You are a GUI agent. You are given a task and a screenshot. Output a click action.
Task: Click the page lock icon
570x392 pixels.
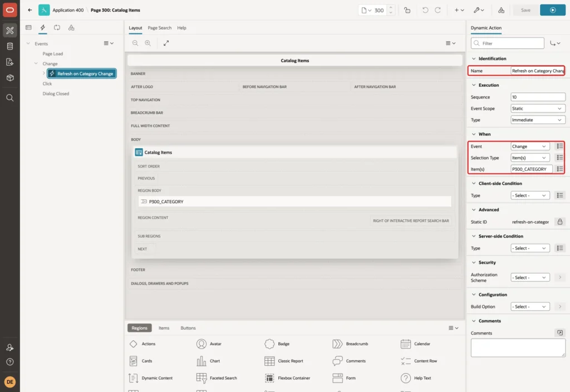click(x=407, y=10)
